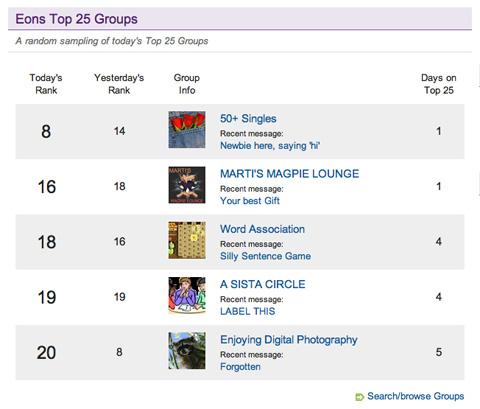The width and height of the screenshot is (480, 409).
Task: Click the raccoon Digital Photography thumbnail
Action: [x=187, y=351]
